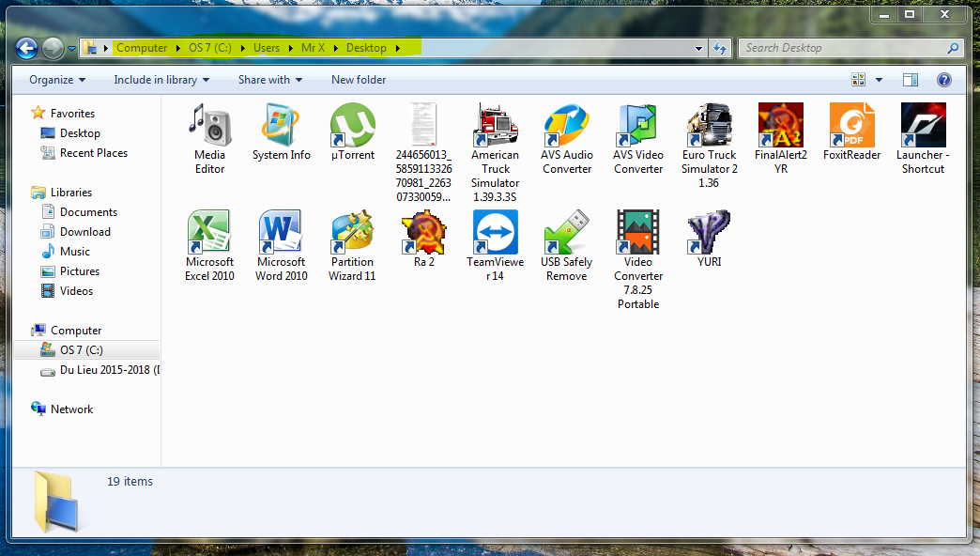The image size is (980, 556).
Task: Select the Microsoft Word 2010 shortcut
Action: (282, 246)
